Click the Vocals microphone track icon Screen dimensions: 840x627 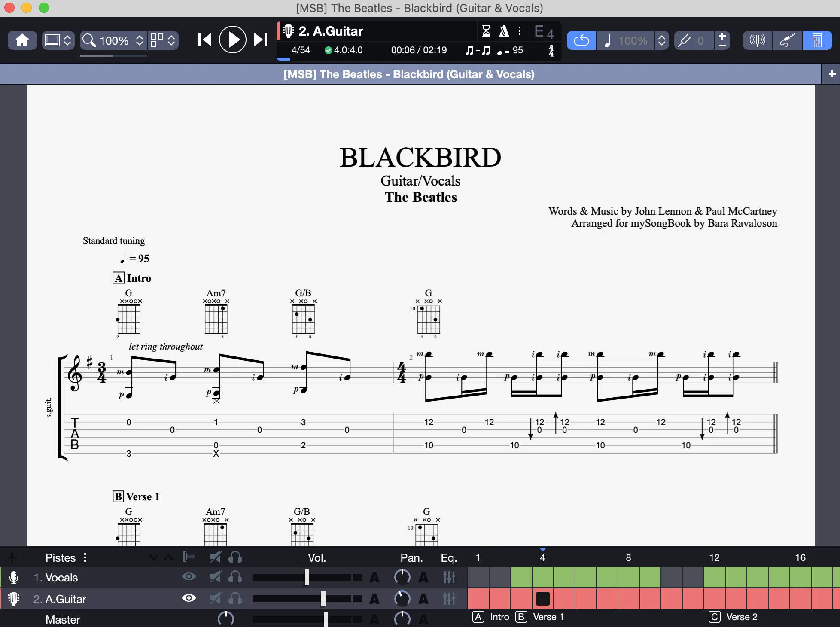coord(14,578)
